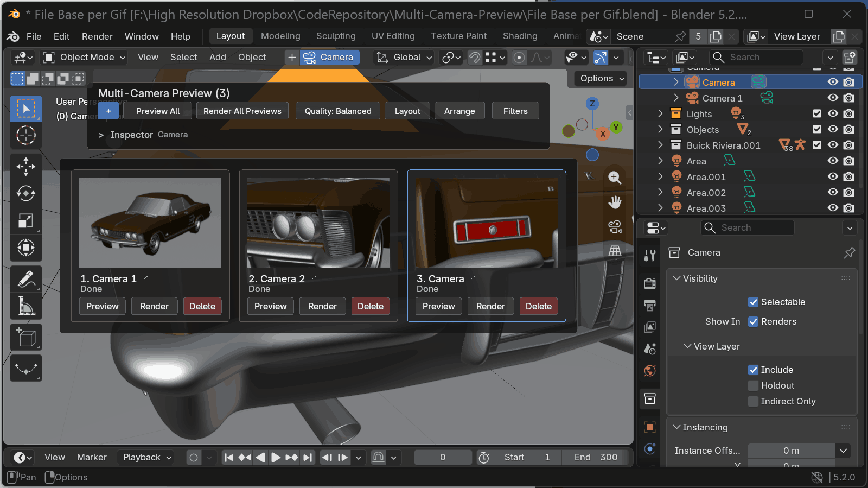Click the current frame 0 field
868x488 pixels.
(443, 458)
